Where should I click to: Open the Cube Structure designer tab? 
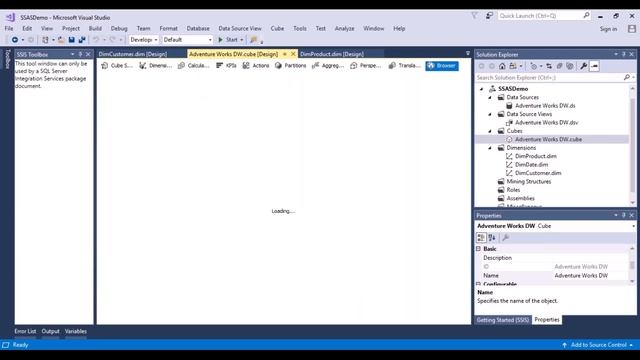(x=117, y=65)
